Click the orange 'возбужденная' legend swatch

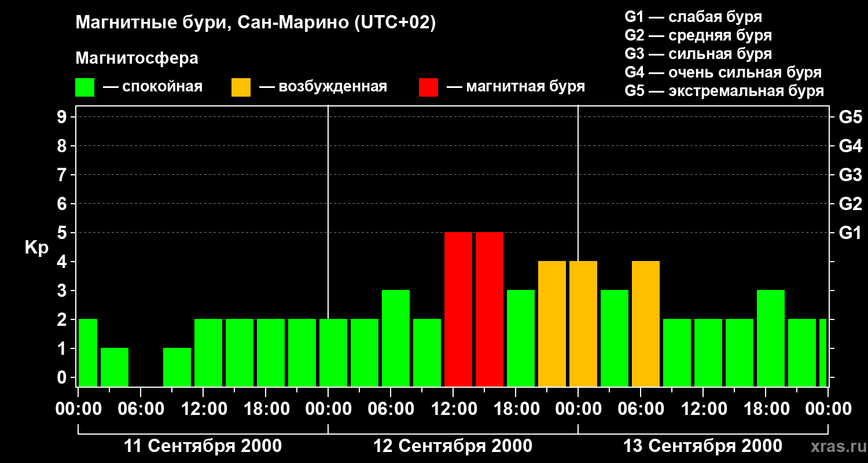click(x=241, y=87)
